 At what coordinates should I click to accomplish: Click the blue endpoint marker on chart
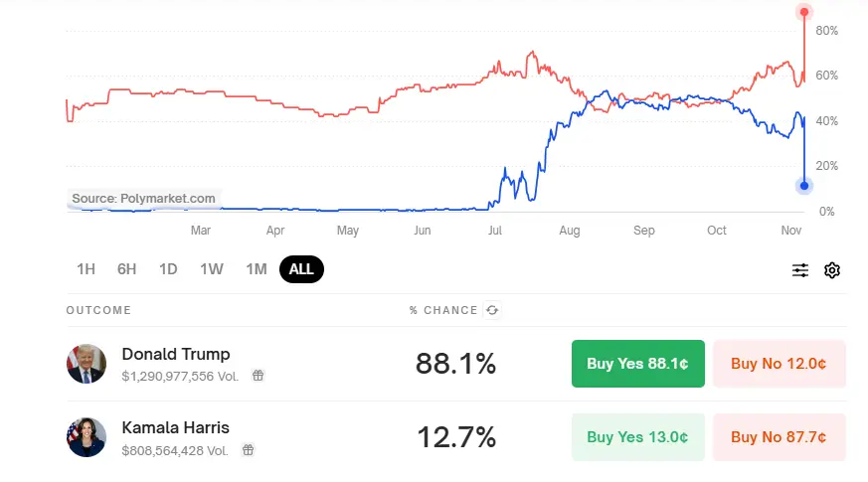(804, 186)
